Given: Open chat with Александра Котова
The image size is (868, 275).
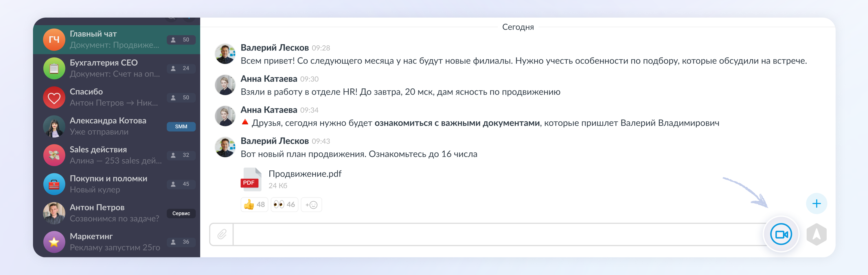Looking at the screenshot, I should coord(115,126).
